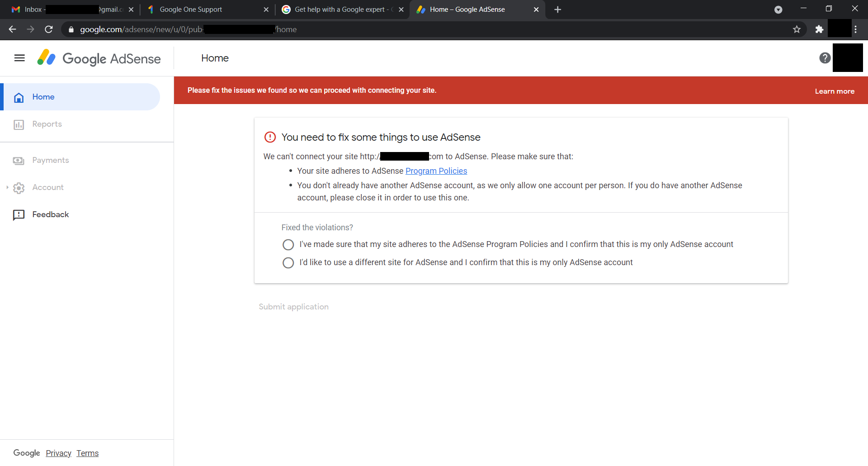Close the Google One Support tab
Image resolution: width=868 pixels, height=466 pixels.
tap(266, 10)
